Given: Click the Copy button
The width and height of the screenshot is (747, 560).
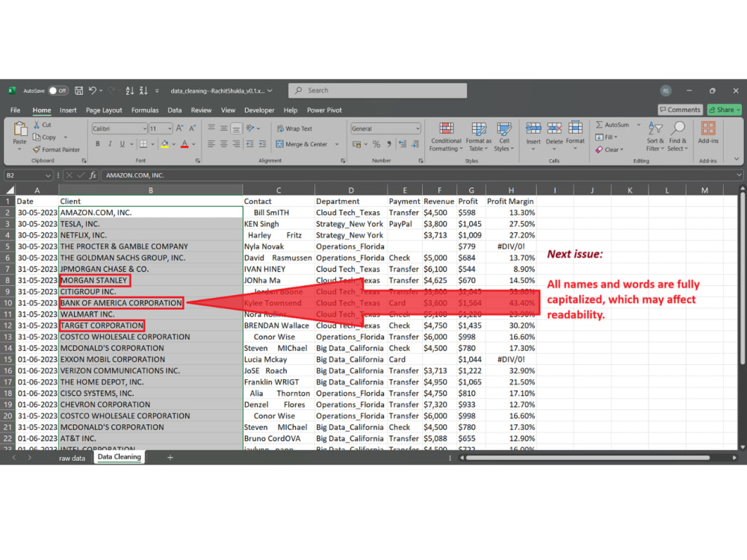Looking at the screenshot, I should [x=45, y=137].
